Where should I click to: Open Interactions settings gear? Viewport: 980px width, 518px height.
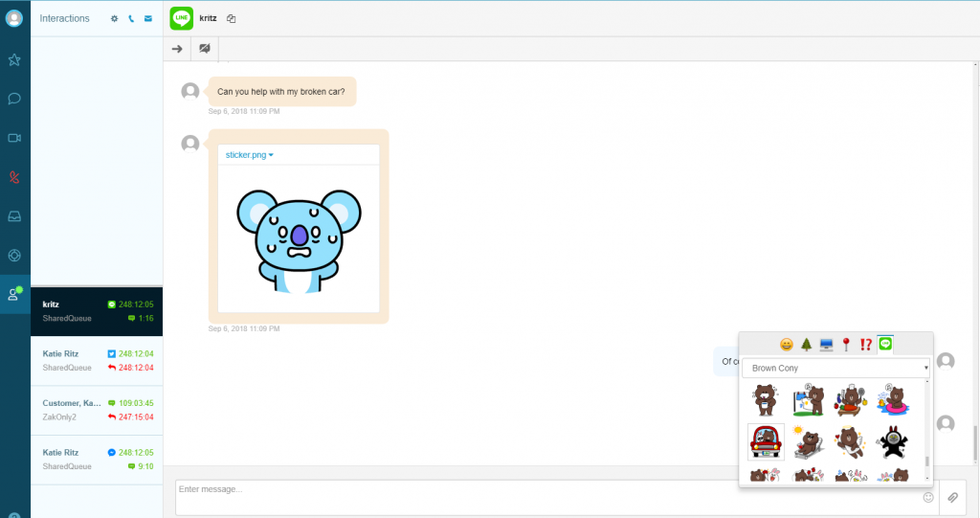click(115, 19)
